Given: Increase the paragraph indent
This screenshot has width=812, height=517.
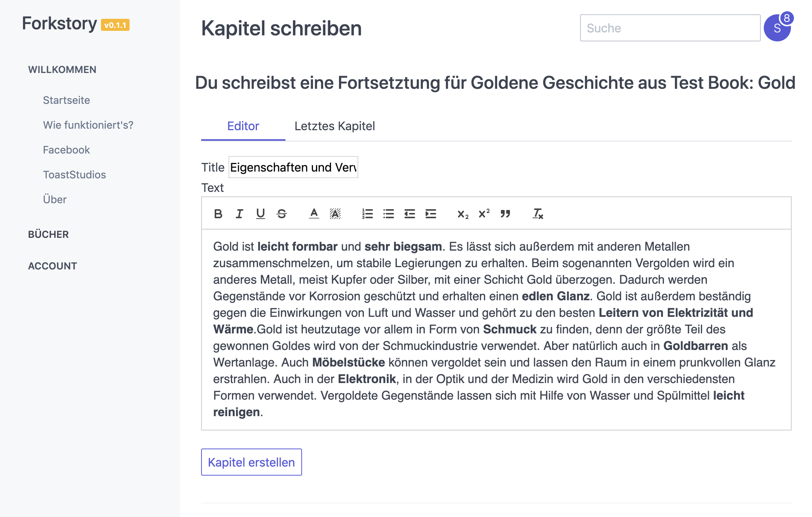Looking at the screenshot, I should pos(430,214).
